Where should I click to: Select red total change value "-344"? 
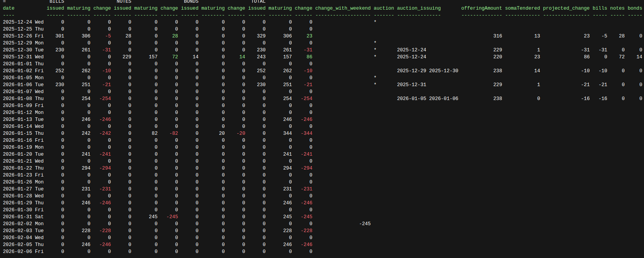307,133
